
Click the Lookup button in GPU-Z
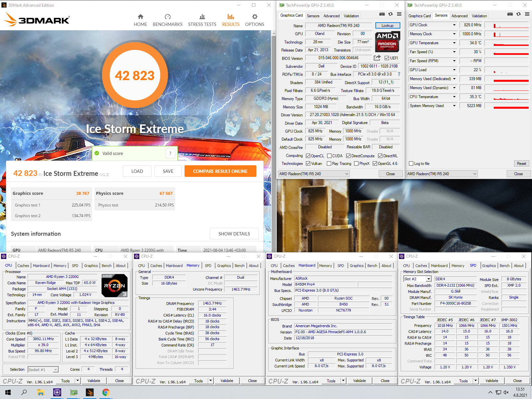pyautogui.click(x=387, y=26)
